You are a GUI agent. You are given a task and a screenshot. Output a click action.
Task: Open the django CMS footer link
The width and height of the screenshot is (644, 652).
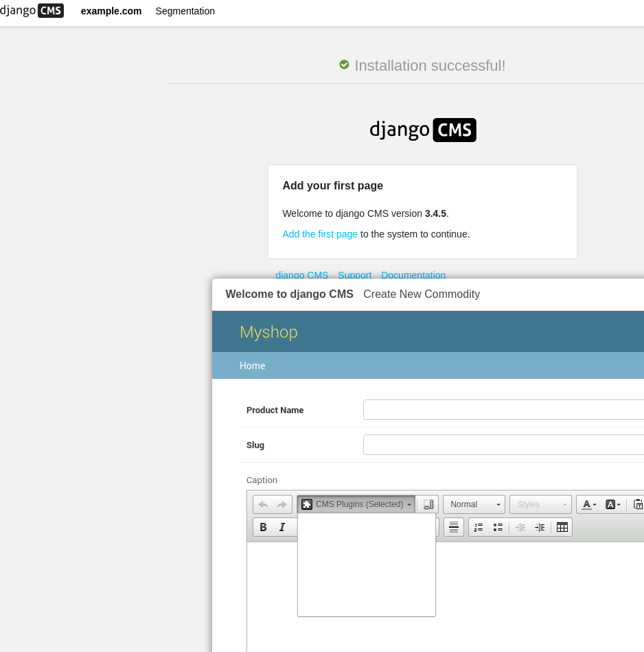pos(301,275)
